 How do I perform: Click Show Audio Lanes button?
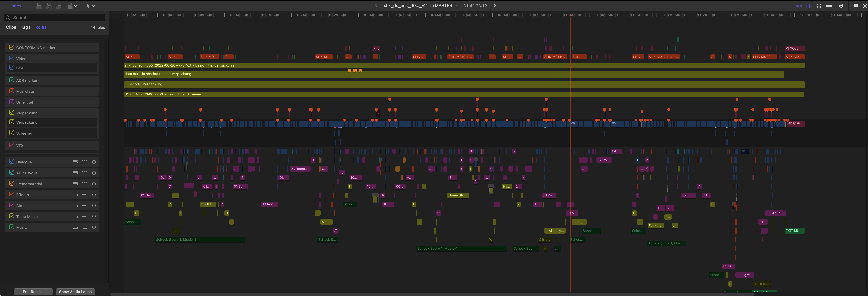tap(75, 292)
